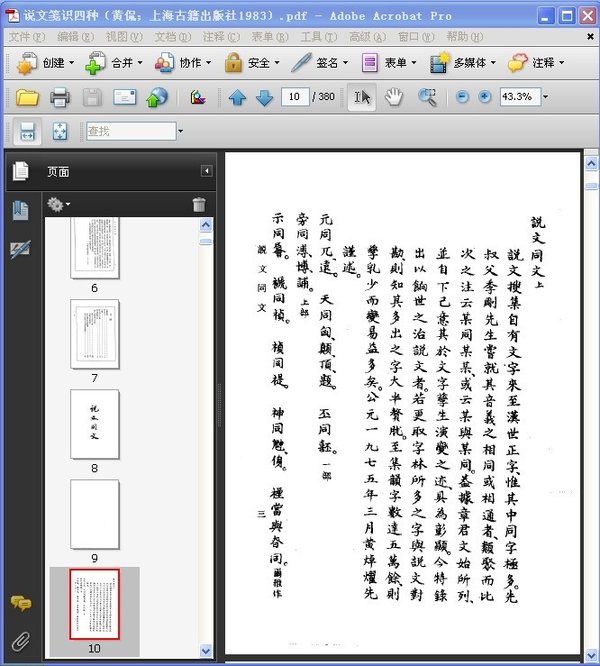Screen dimensions: 600x666
Task: Open a file with the folder icon
Action: click(x=27, y=97)
